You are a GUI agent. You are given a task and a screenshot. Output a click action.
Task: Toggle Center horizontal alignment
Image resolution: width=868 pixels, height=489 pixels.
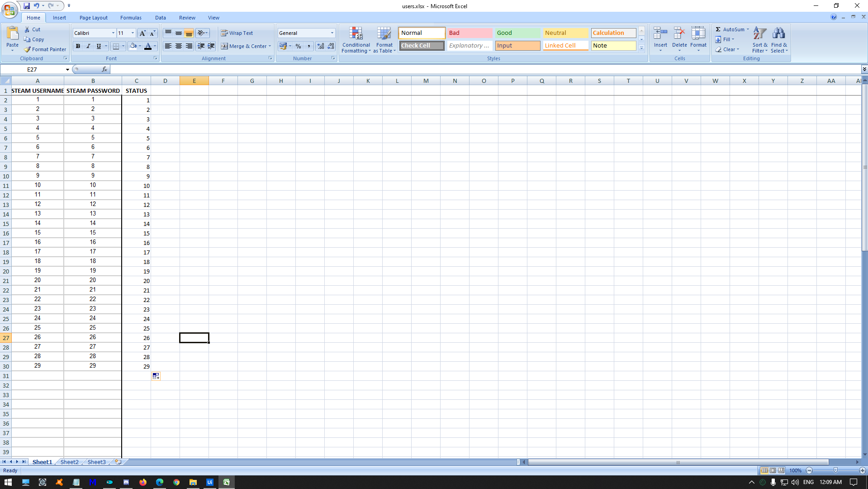click(x=179, y=46)
